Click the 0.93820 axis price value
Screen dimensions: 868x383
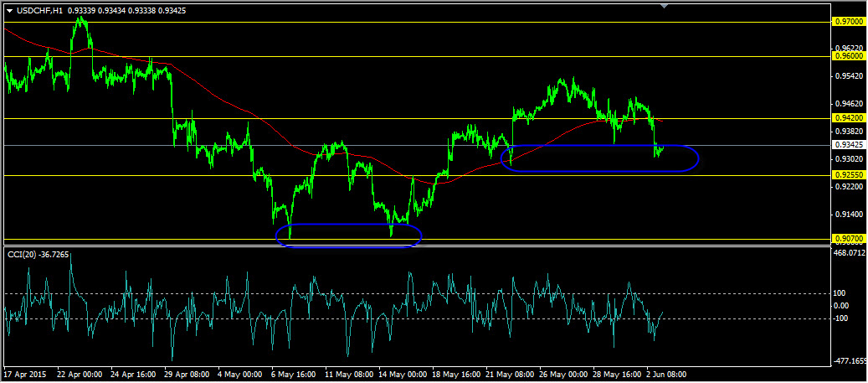point(850,132)
